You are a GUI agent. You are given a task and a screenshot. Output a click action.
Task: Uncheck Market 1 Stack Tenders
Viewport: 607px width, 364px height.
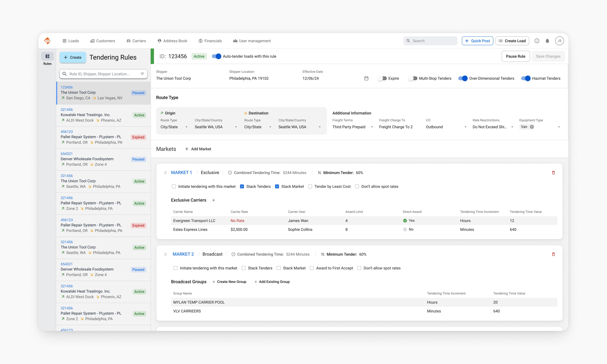242,186
